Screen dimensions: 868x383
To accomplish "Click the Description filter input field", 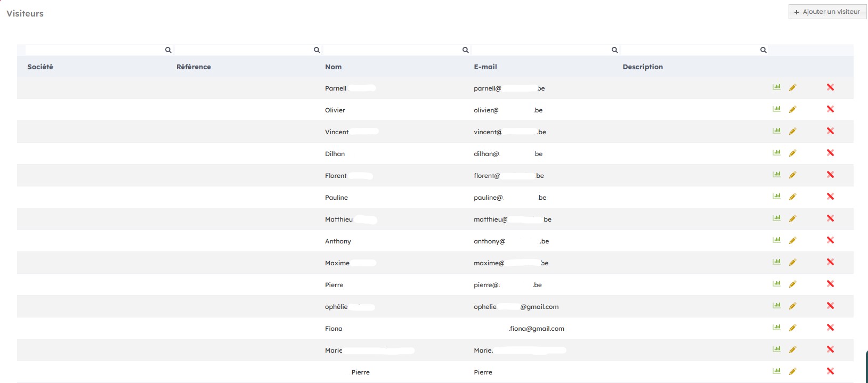I will [x=689, y=50].
